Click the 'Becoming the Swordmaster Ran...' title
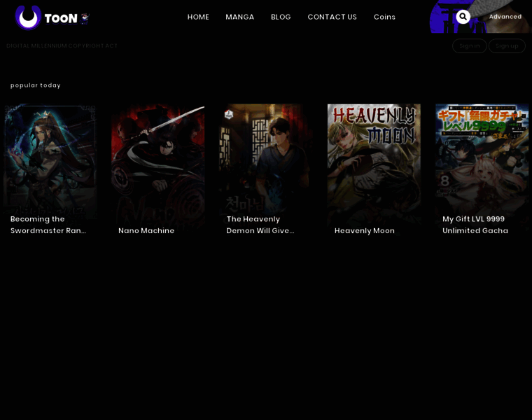532x420 pixels. tap(48, 225)
